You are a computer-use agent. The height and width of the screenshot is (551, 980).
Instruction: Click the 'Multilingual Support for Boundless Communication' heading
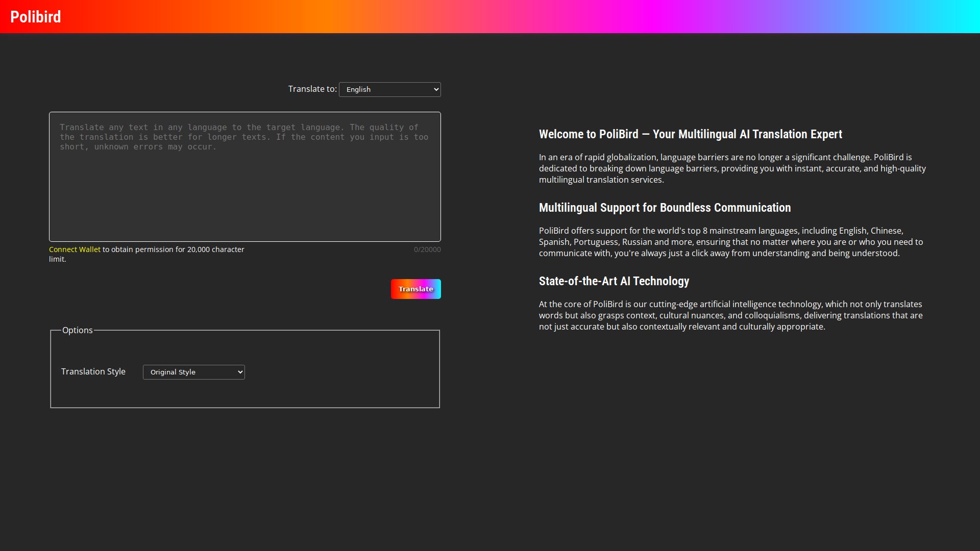(665, 208)
